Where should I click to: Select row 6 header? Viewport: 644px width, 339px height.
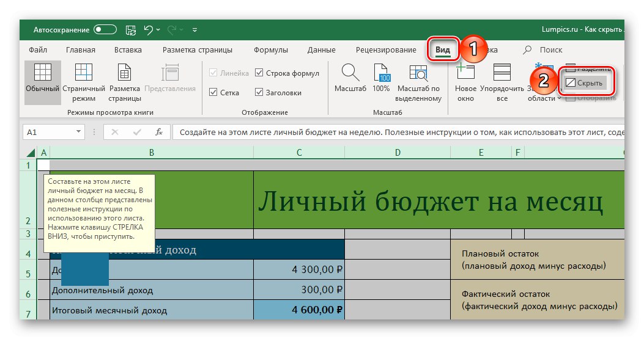28,290
